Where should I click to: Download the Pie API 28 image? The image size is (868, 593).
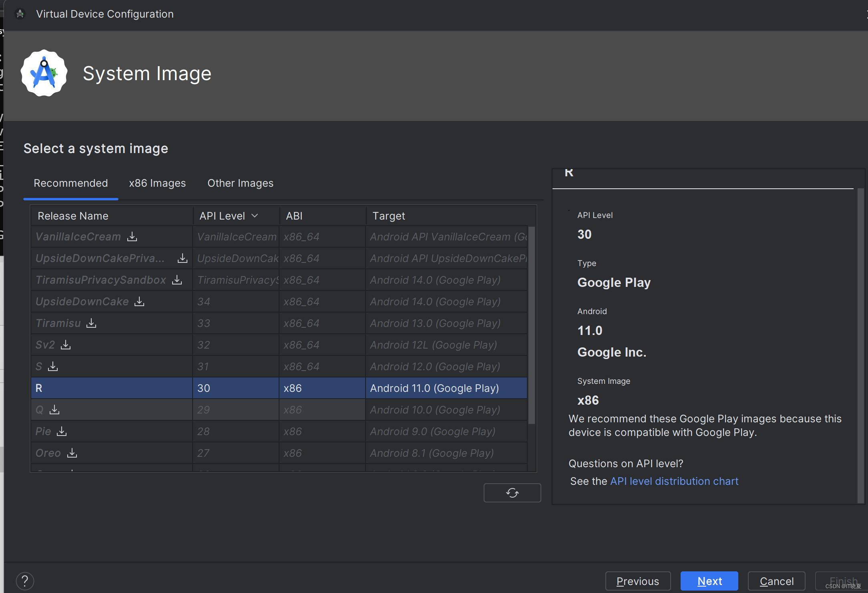[62, 432]
